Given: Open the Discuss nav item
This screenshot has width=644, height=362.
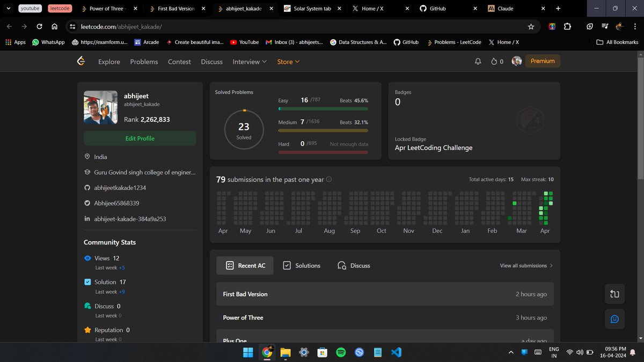Looking at the screenshot, I should tap(211, 62).
